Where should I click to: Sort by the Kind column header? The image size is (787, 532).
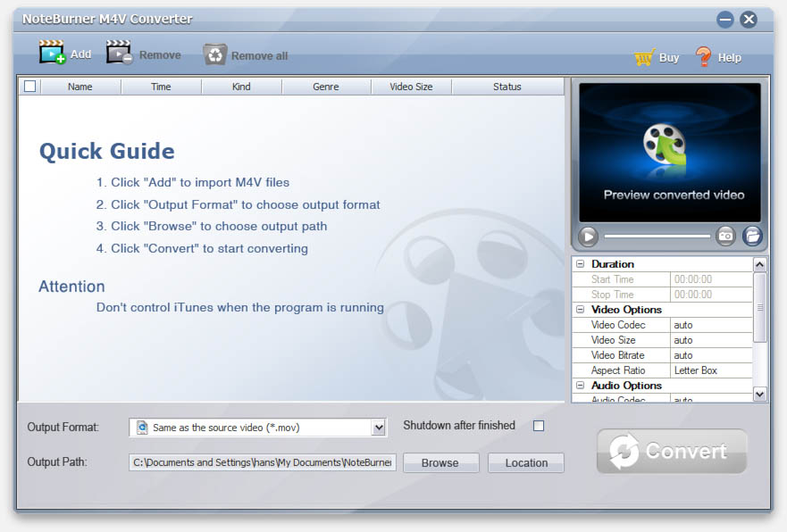point(241,87)
